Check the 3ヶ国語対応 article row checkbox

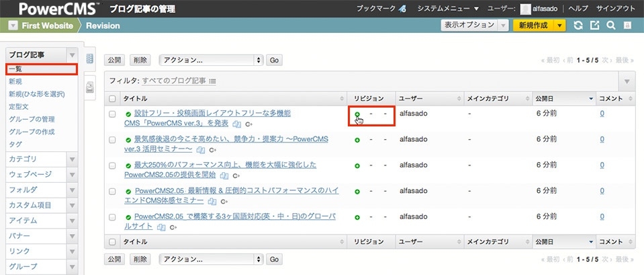[x=112, y=218]
